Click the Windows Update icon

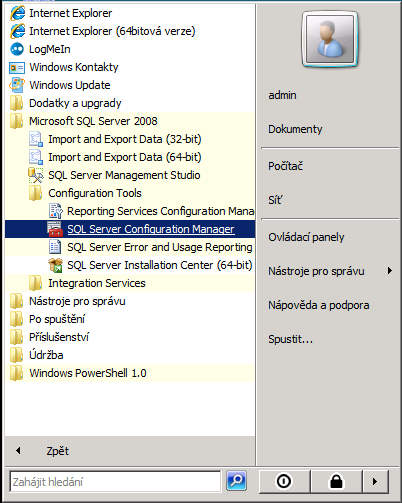(17, 85)
